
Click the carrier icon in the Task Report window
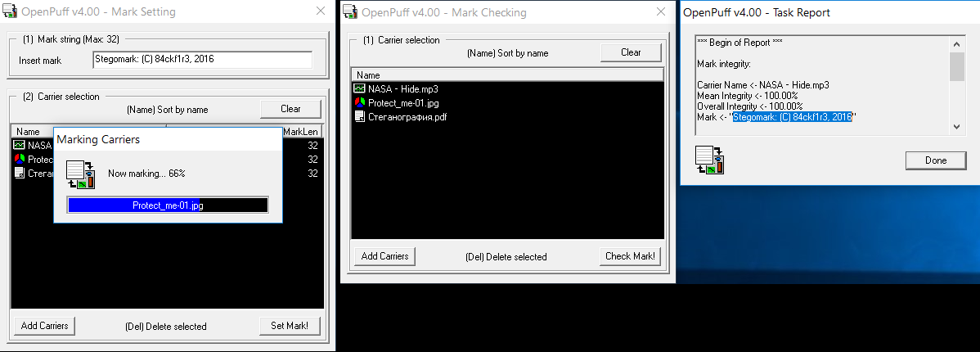[708, 160]
